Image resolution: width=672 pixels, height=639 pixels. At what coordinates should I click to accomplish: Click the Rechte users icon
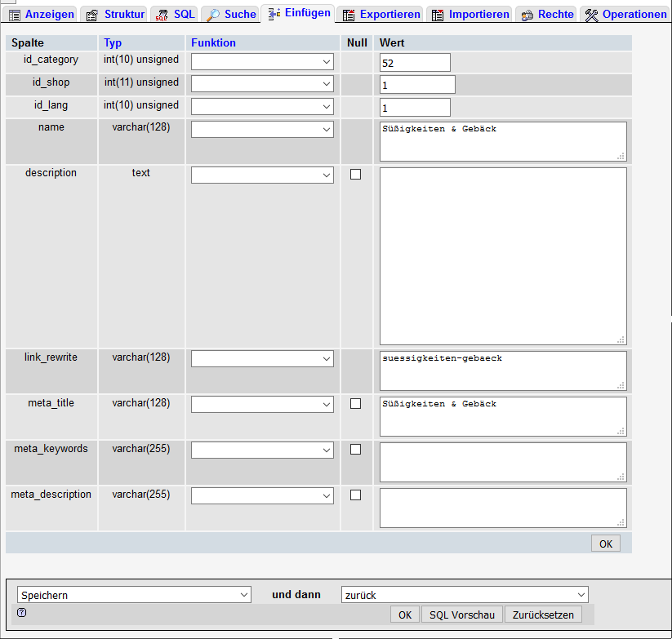pyautogui.click(x=527, y=16)
